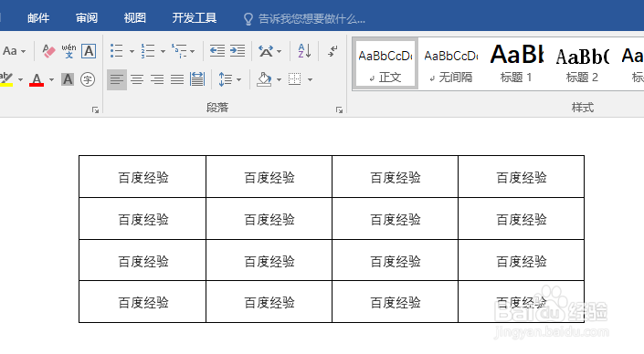Viewport: 644px width, 354px height.
Task: Apply the Bullets list icon
Action: 117,51
